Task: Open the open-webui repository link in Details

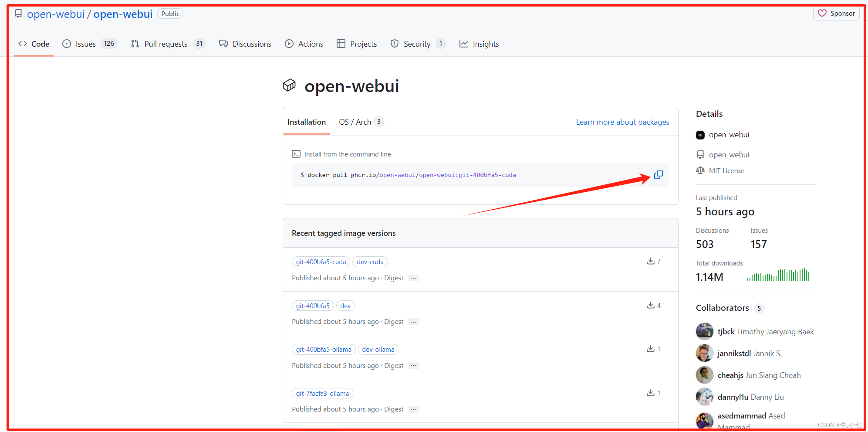Action: pyautogui.click(x=729, y=155)
